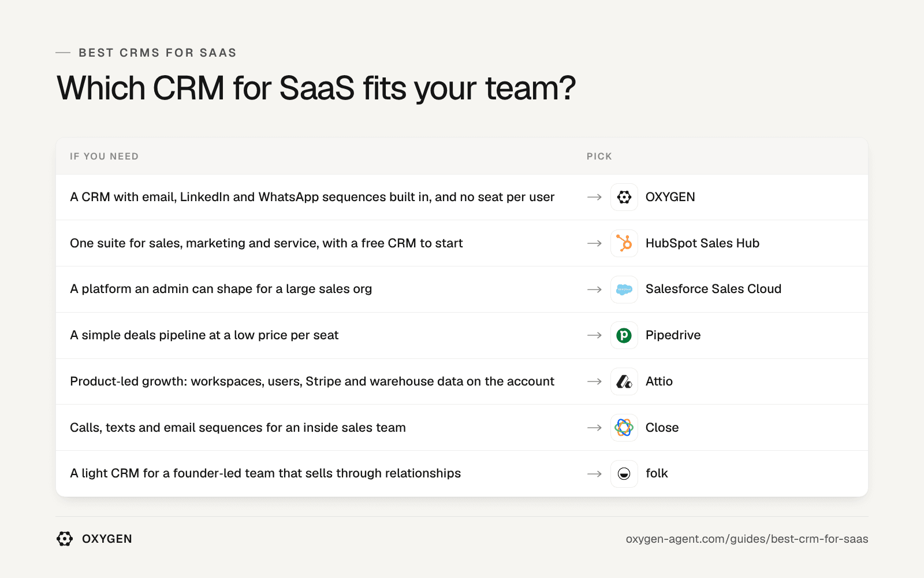Viewport: 924px width, 578px height.
Task: Select the 'Product-led growth' row text
Action: [x=312, y=381]
